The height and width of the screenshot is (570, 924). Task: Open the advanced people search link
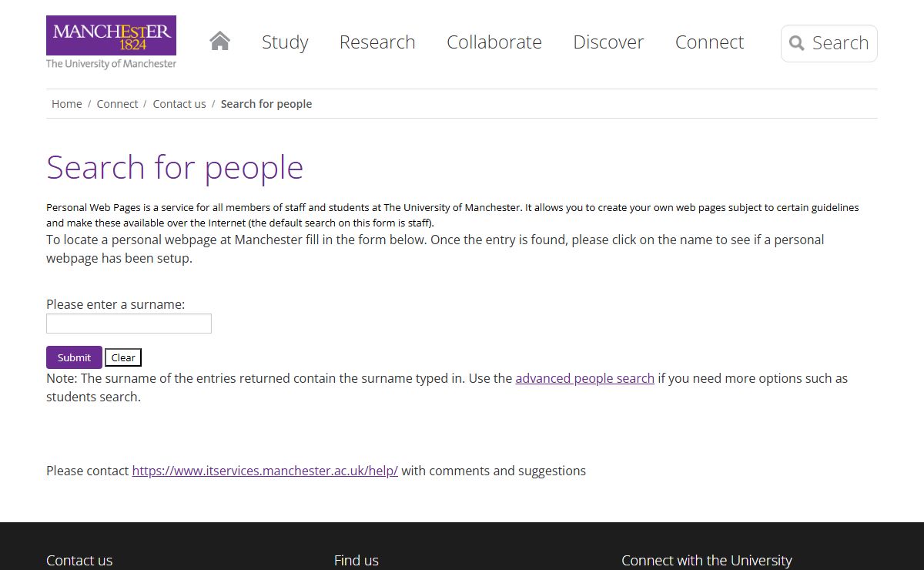(x=584, y=378)
